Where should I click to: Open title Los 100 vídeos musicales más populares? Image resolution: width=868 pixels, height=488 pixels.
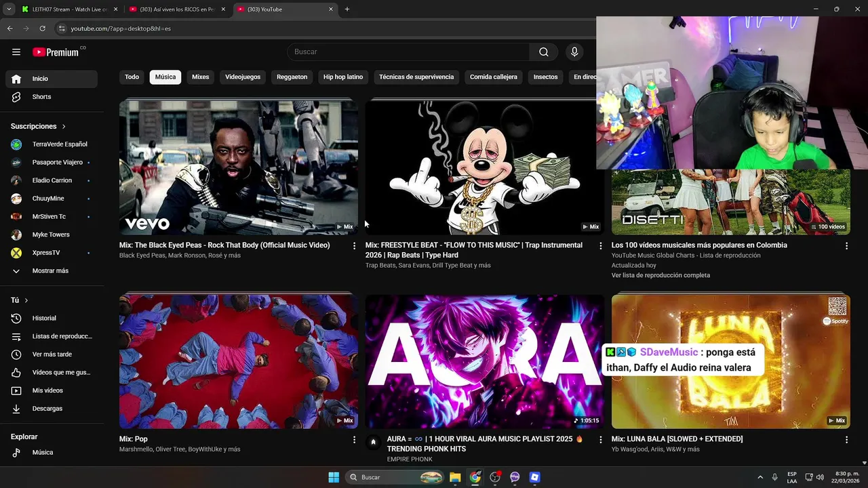[699, 245]
